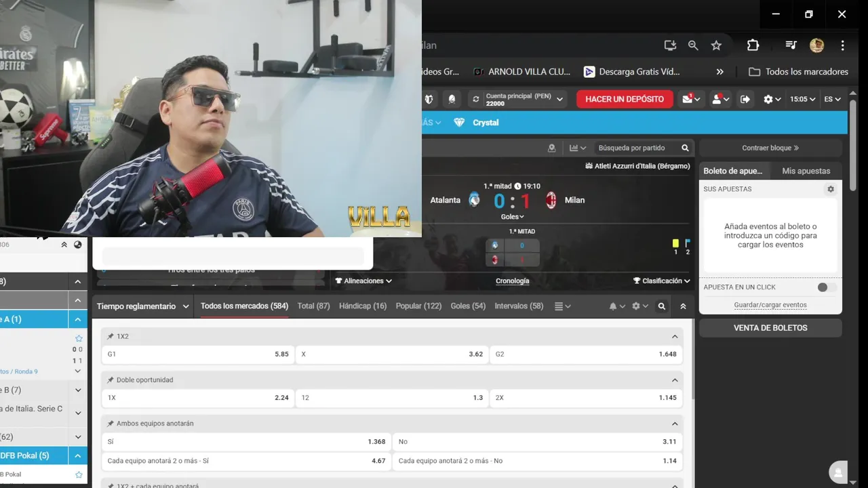Viewport: 868px width, 488px height.
Task: Open the messages envelope icon
Action: pos(692,99)
